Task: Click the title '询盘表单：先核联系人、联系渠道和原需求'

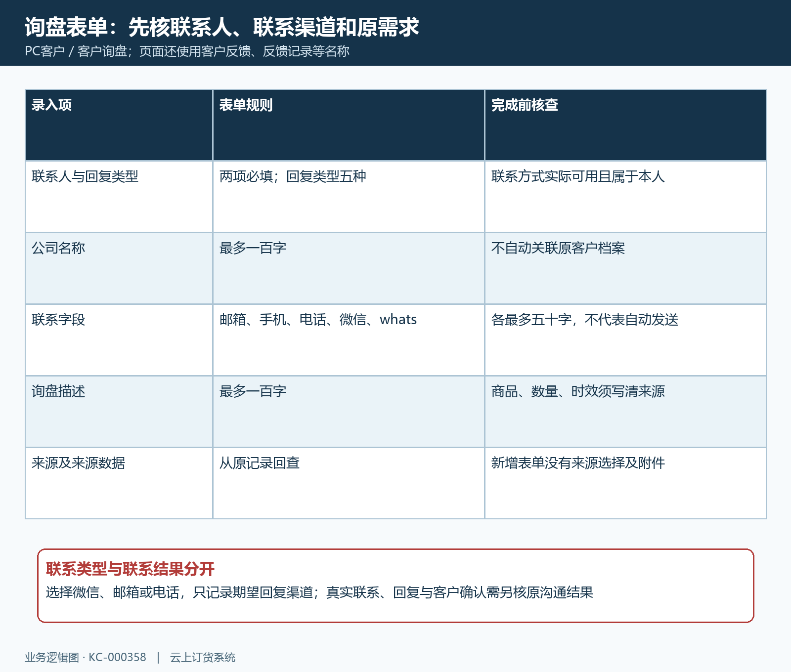Action: 222,27
